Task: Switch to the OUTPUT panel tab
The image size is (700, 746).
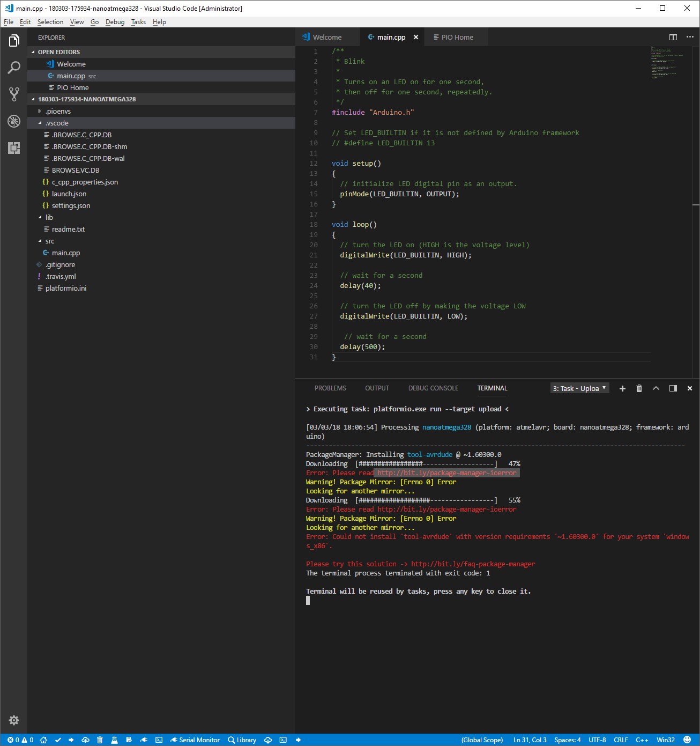Action: [x=377, y=388]
